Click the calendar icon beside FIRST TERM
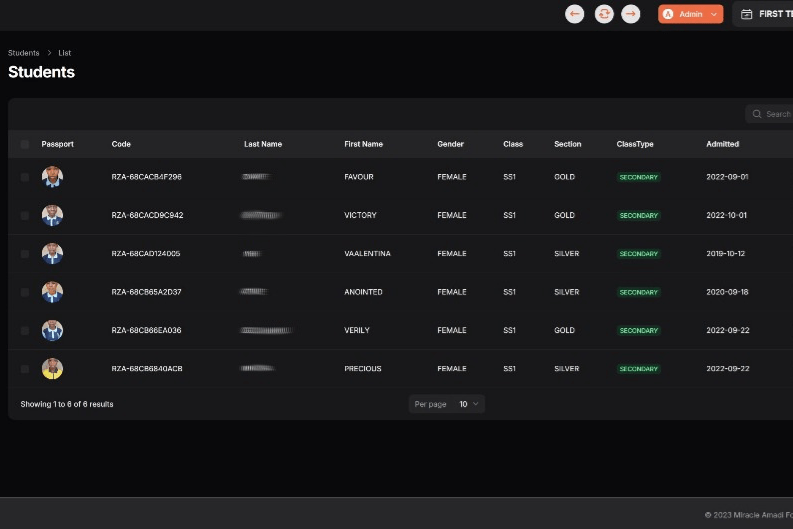The image size is (793, 529). 746,14
